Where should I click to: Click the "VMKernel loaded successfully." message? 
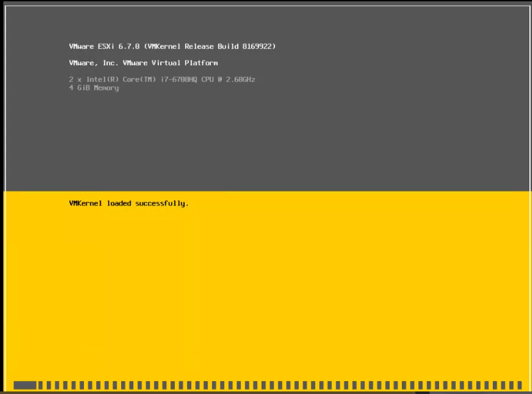click(129, 204)
